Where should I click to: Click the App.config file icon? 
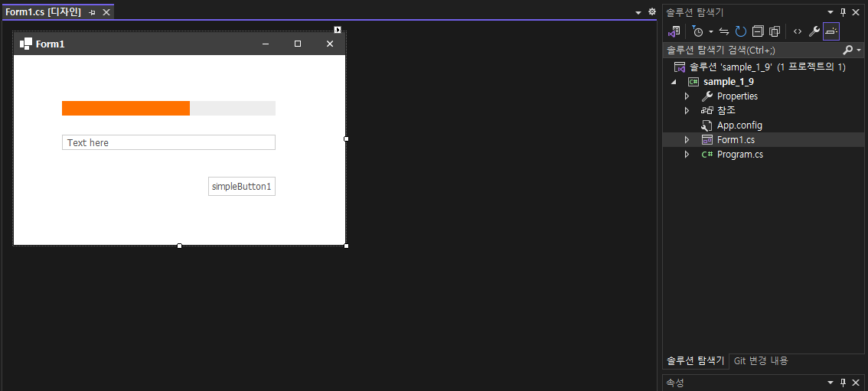click(707, 125)
